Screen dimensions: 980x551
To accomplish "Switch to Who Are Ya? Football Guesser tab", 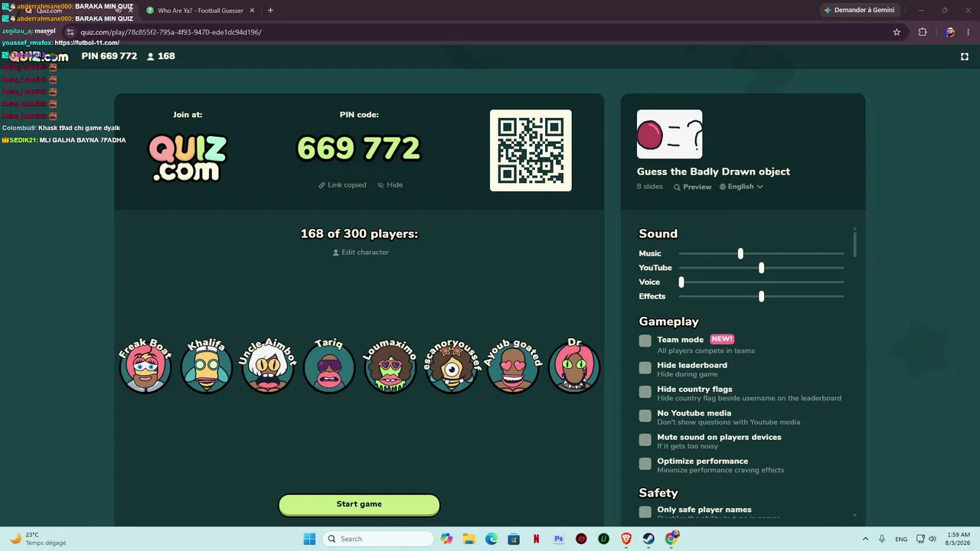I will (x=200, y=11).
